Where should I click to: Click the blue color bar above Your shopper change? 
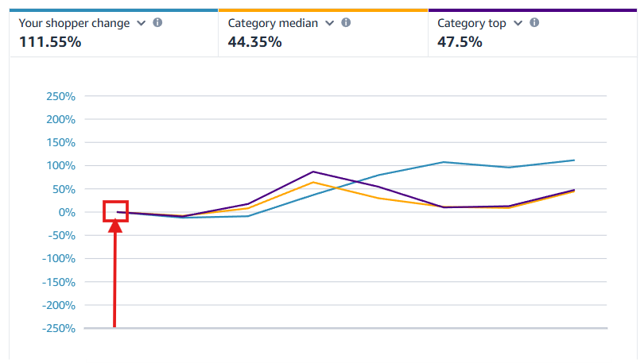coord(113,10)
